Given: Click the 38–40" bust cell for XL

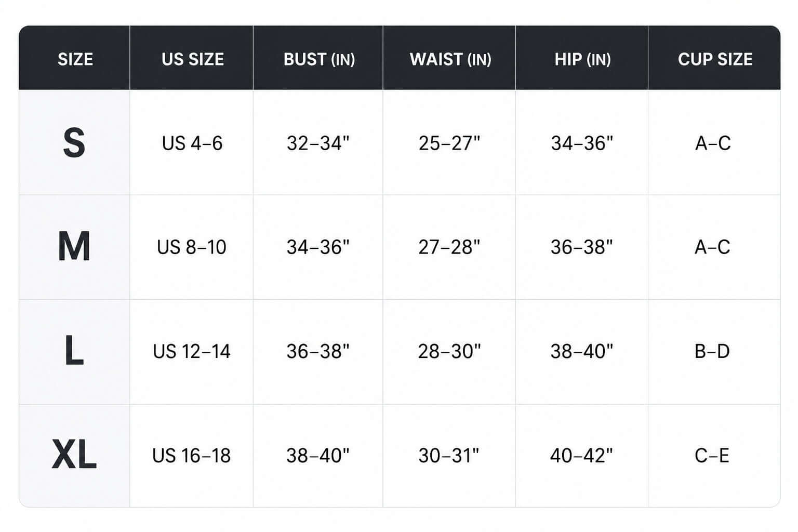Looking at the screenshot, I should [x=318, y=455].
